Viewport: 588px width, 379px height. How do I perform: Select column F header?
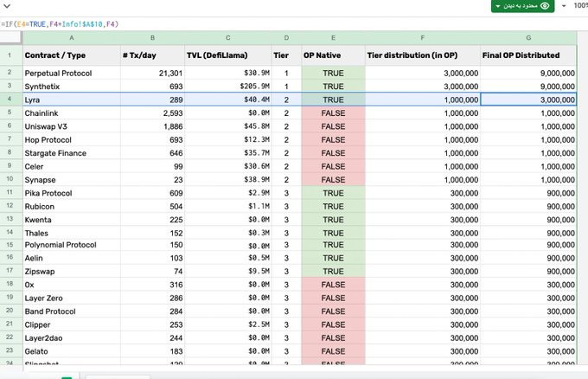click(x=423, y=37)
